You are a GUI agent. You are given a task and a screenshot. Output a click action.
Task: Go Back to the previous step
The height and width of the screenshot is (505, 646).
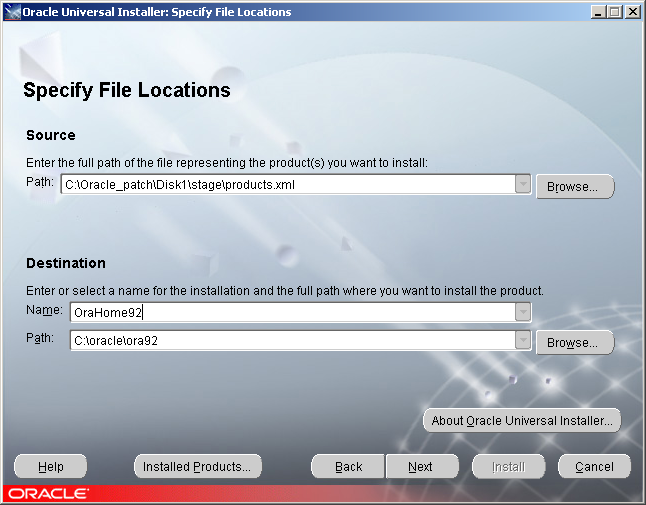[348, 467]
